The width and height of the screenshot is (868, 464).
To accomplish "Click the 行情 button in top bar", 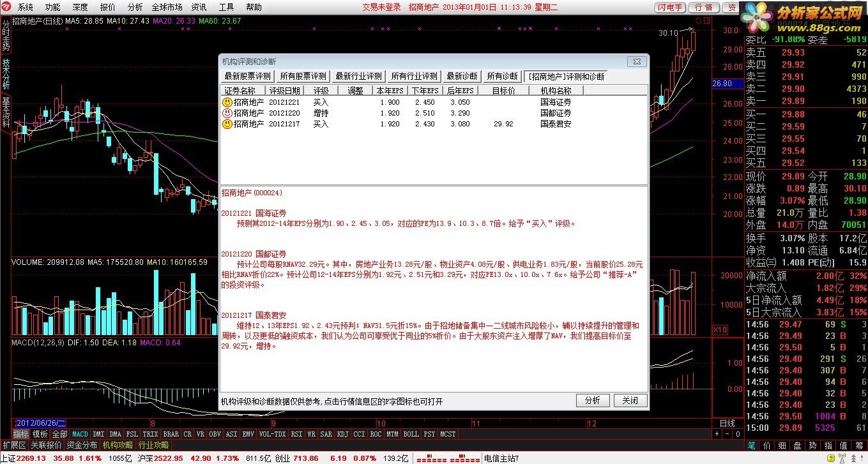I will (704, 7).
